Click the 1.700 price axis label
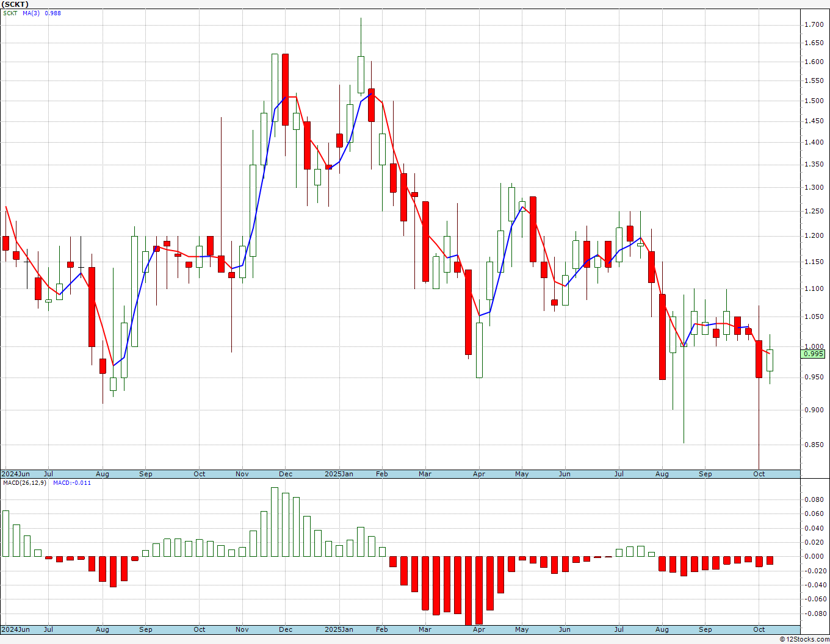Screen dimensions: 830x644 click(814, 25)
